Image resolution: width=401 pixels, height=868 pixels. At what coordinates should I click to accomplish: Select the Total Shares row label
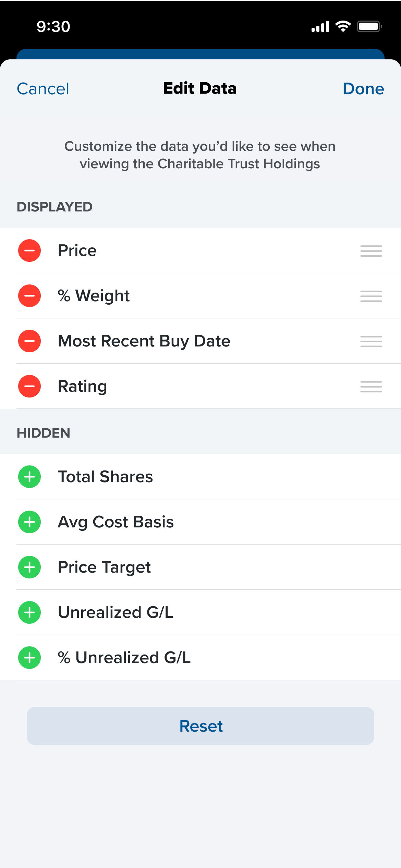[105, 477]
